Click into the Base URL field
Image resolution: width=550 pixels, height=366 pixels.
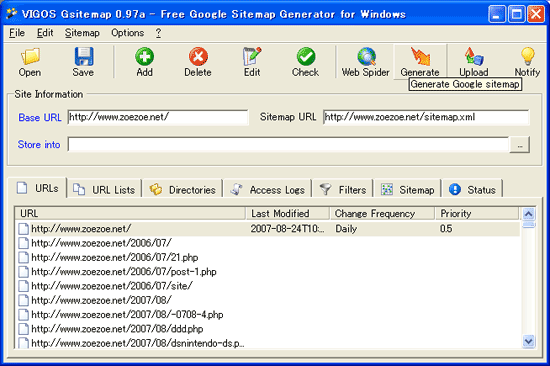coord(158,117)
